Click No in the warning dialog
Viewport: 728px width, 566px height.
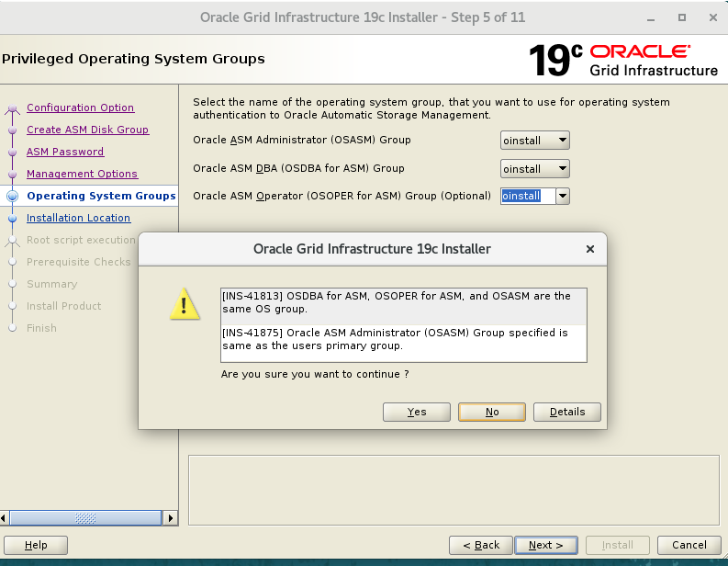tap(492, 412)
